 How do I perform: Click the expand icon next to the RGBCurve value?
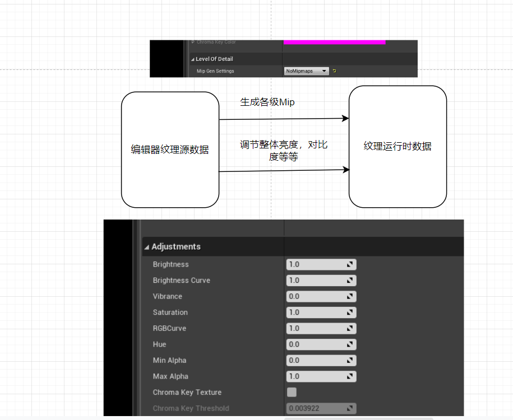point(350,328)
